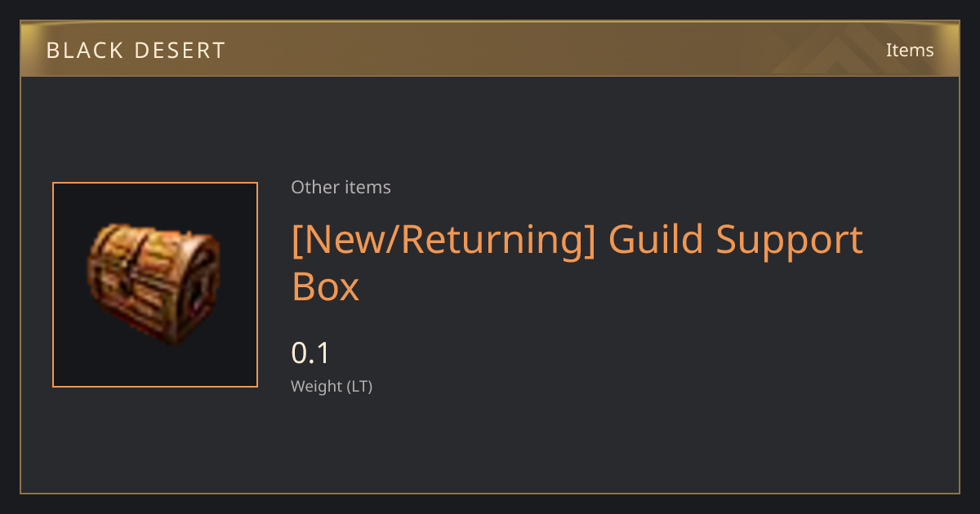The image size is (980, 514).
Task: Click the faint chevron emblem in header
Action: tap(849, 49)
